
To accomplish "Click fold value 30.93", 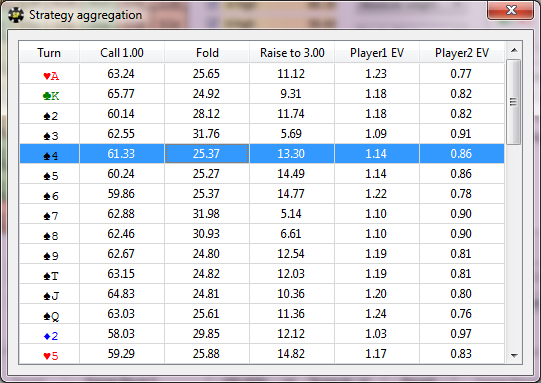I will coord(206,234).
